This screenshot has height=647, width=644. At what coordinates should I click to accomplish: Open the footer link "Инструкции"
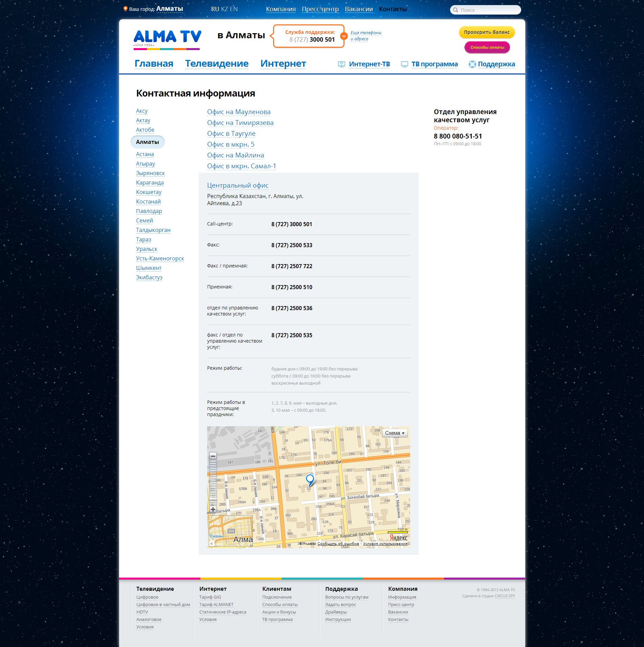(338, 620)
